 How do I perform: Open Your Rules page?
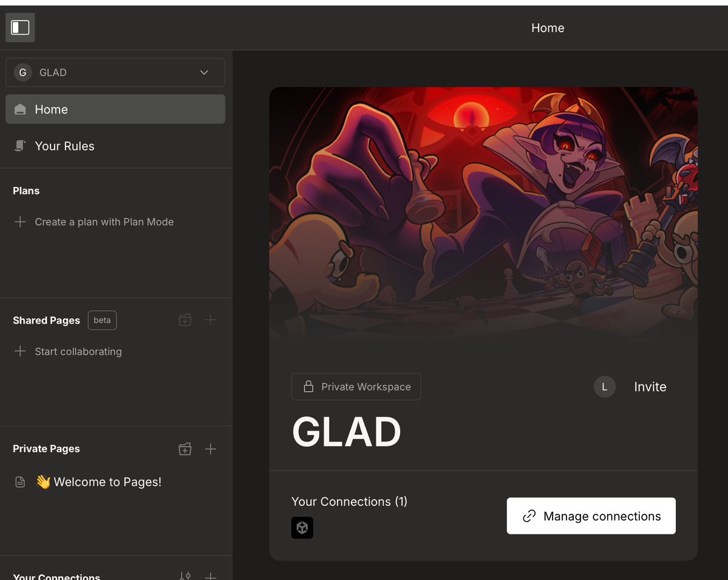[115, 146]
